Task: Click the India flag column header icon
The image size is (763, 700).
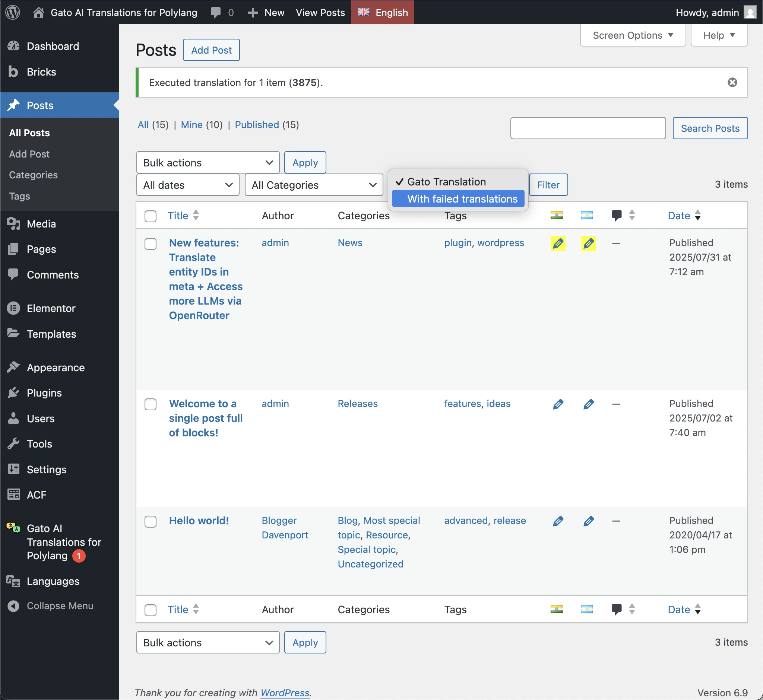Action: click(556, 216)
